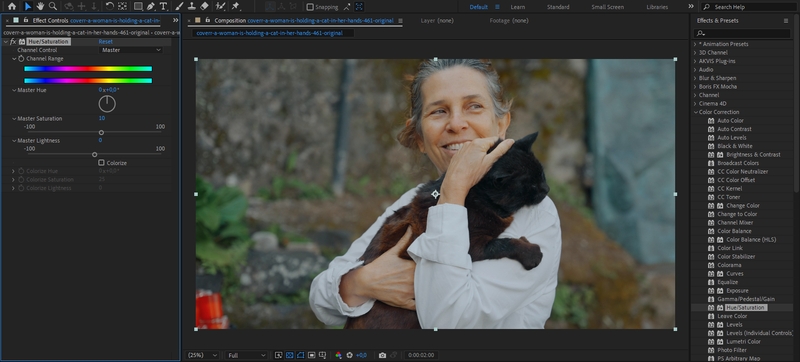Viewport: 800px width, 362px height.
Task: Select the Selection (arrow) tool
Action: [28, 7]
